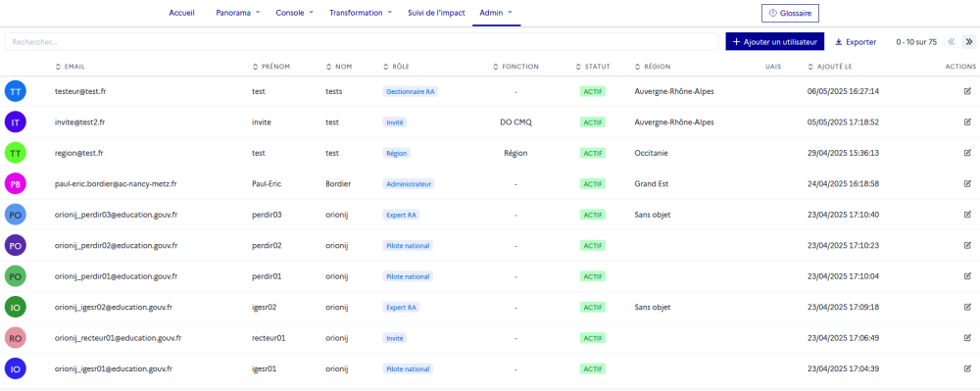The width and height of the screenshot is (980, 391).
Task: Click the green TT avatar of region@test.fr
Action: click(15, 153)
